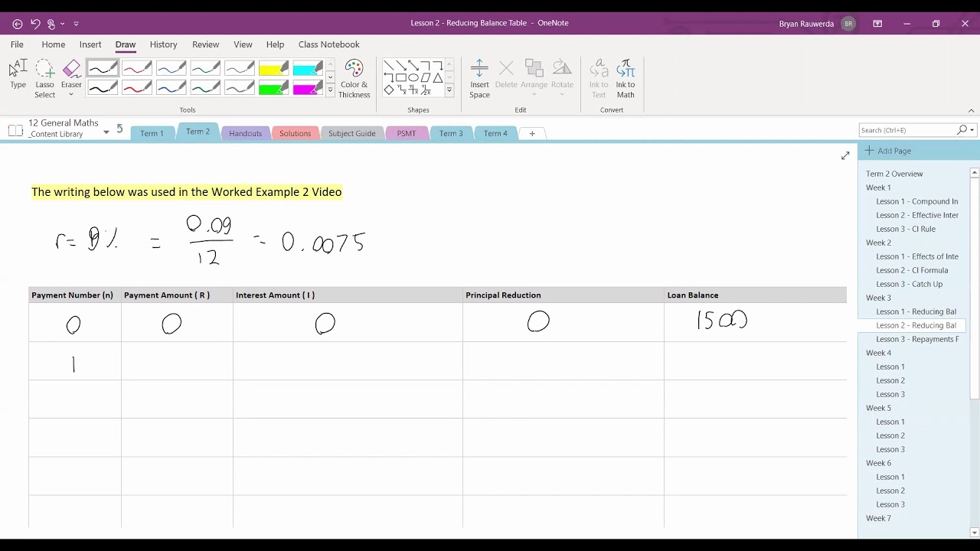Open the notebook list icon

(15, 131)
